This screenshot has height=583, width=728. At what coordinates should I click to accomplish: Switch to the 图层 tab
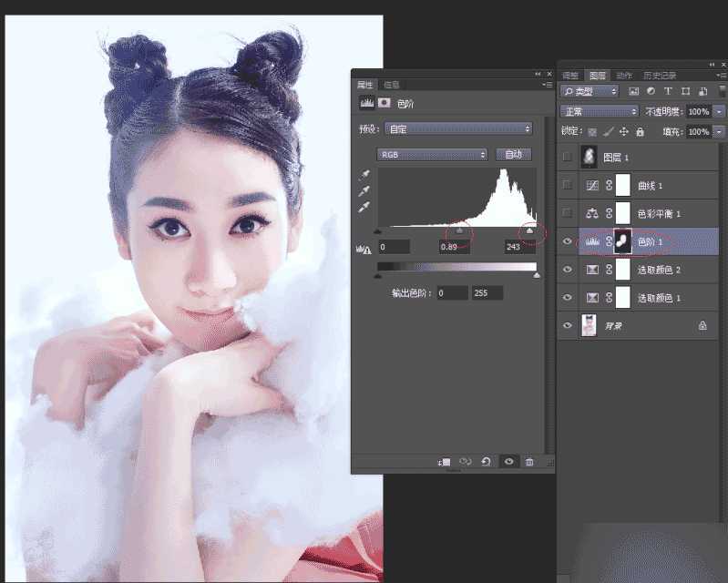(x=597, y=76)
